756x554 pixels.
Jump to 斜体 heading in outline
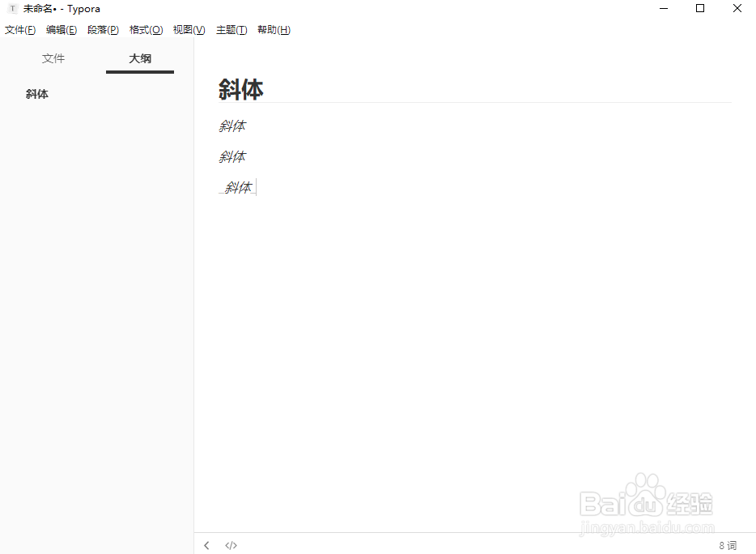point(37,94)
